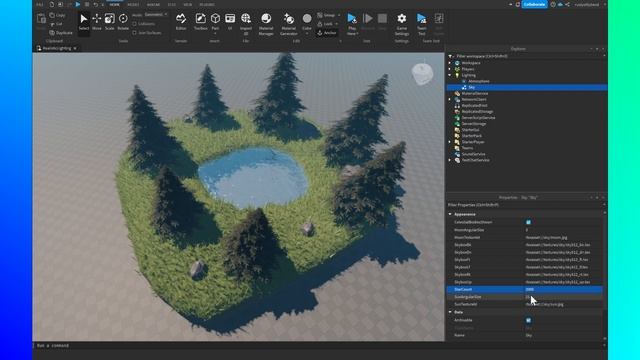Toggle the CelestialBodiesShown checkbox

[528, 222]
